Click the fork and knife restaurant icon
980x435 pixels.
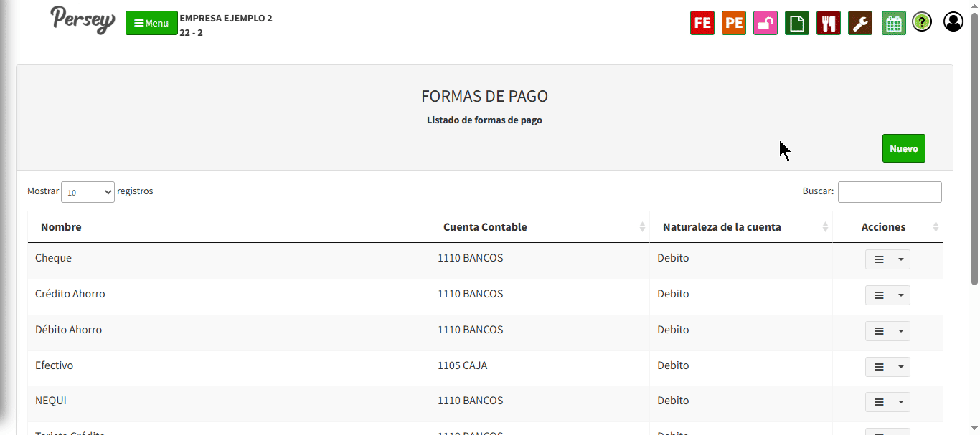(829, 23)
